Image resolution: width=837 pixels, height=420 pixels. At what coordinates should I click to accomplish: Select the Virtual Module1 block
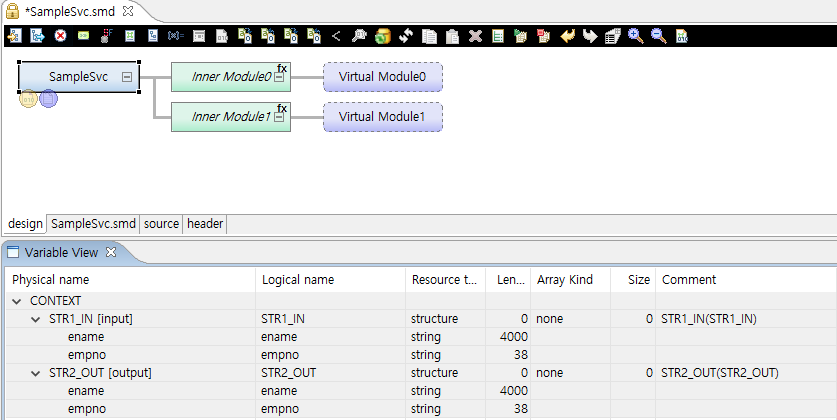[x=382, y=117]
